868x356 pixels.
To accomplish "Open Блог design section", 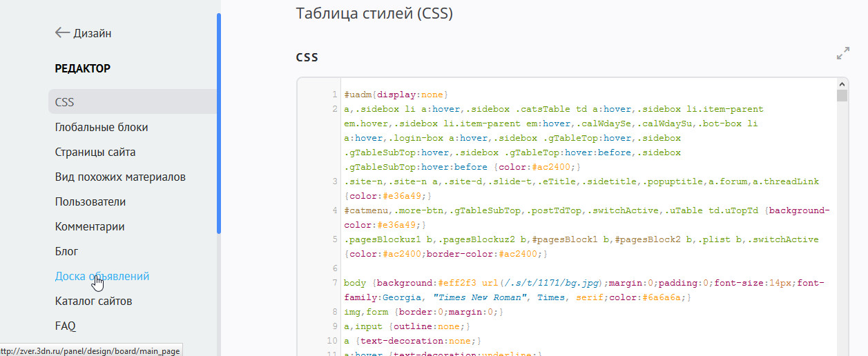I will (x=67, y=251).
